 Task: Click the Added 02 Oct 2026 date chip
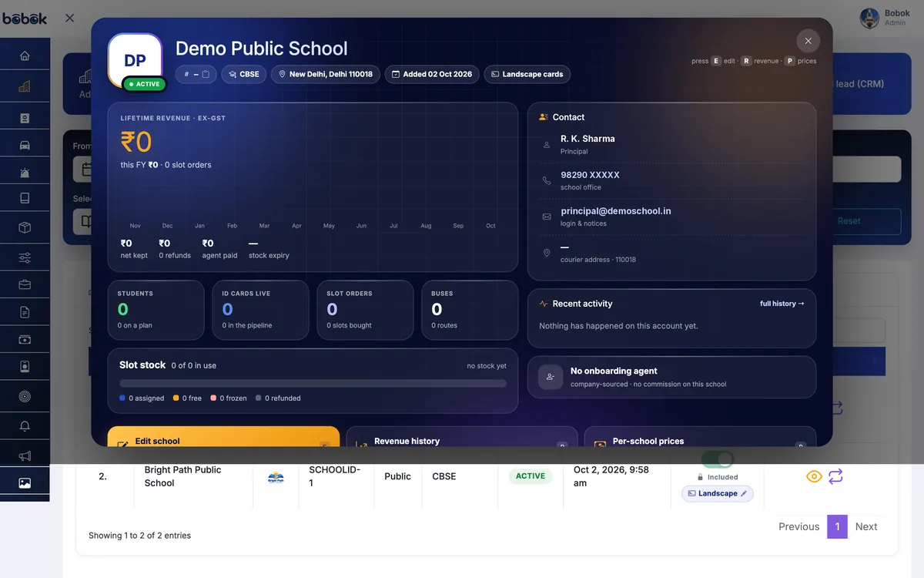click(432, 74)
